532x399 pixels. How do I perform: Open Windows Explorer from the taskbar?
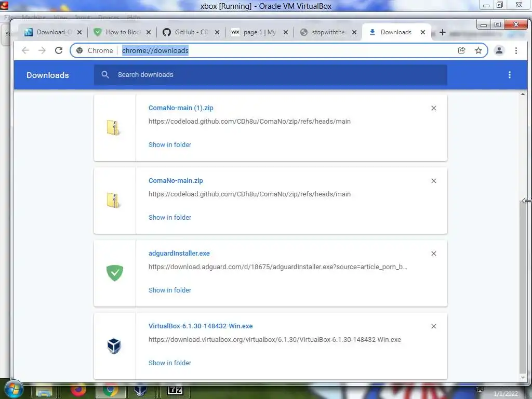click(45, 392)
